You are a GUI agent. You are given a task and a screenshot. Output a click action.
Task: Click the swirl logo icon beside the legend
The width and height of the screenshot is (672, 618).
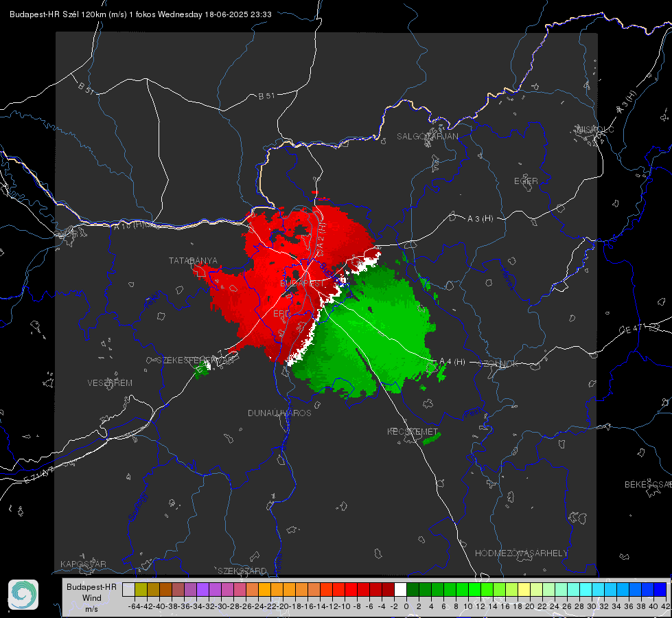[23, 595]
